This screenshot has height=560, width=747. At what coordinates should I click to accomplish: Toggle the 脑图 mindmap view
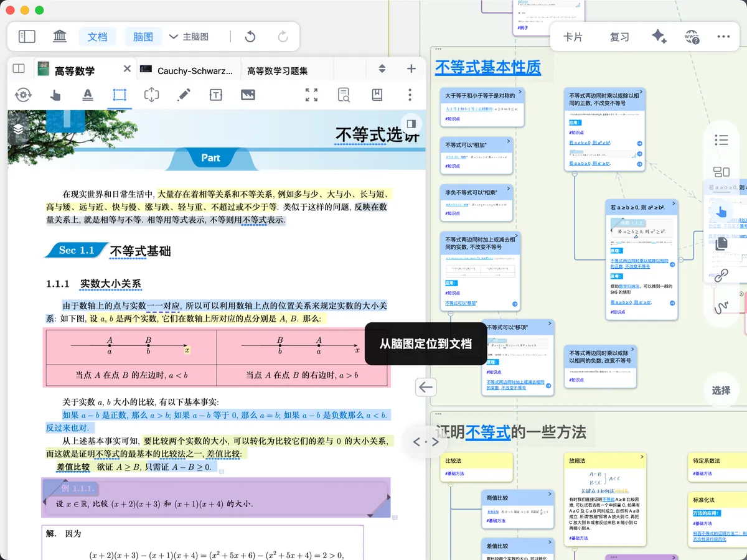click(143, 37)
